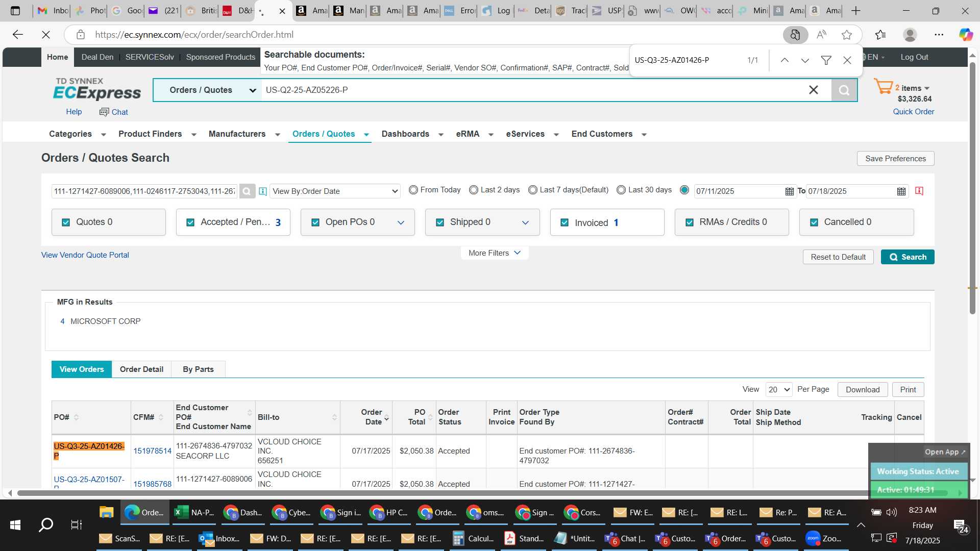Image resolution: width=980 pixels, height=551 pixels.
Task: Open the From date calendar picker
Action: (790, 191)
